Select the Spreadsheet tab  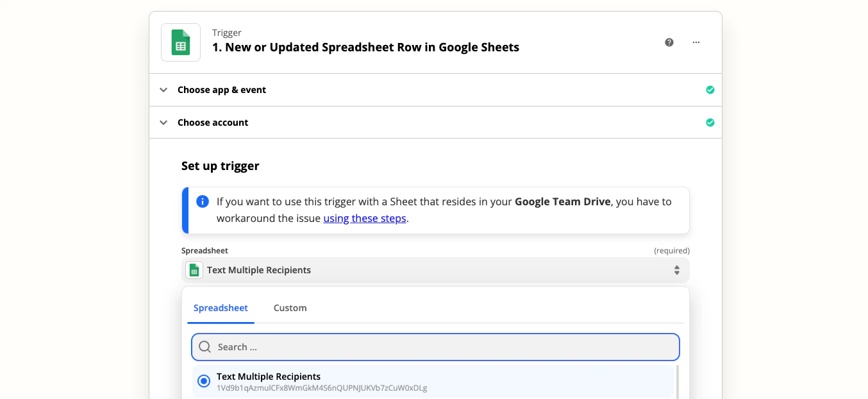tap(221, 308)
